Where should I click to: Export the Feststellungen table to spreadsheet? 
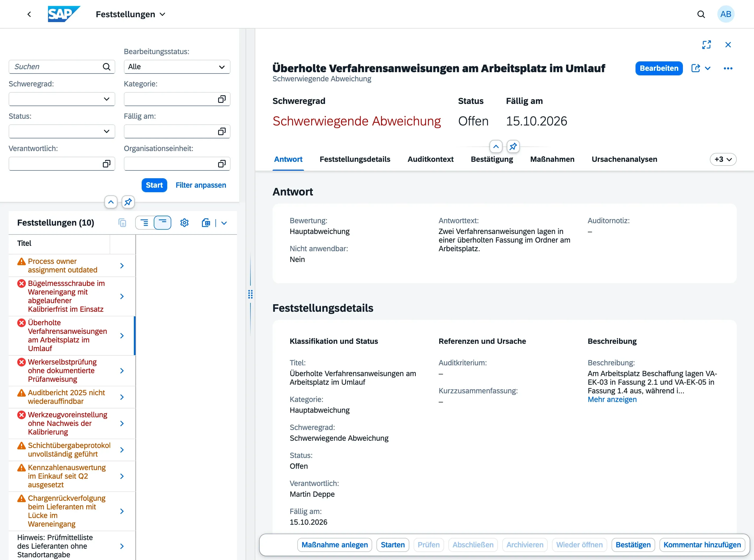coord(206,223)
